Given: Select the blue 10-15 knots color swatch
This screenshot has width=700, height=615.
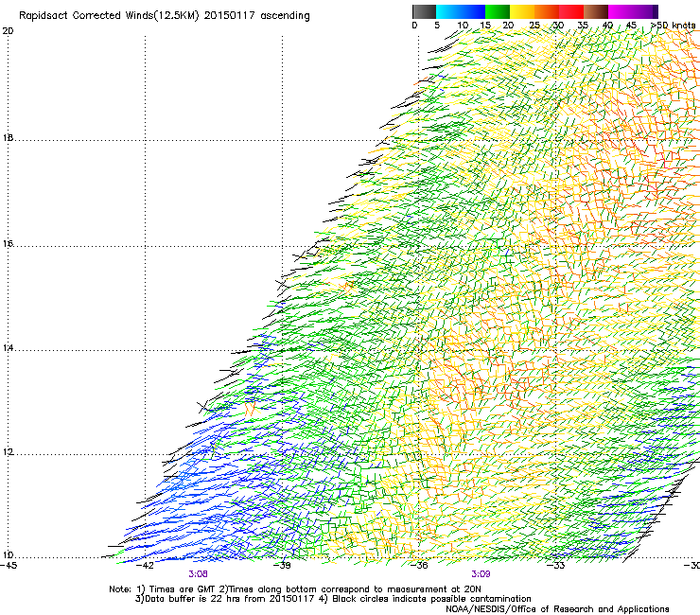Looking at the screenshot, I should 473,11.
